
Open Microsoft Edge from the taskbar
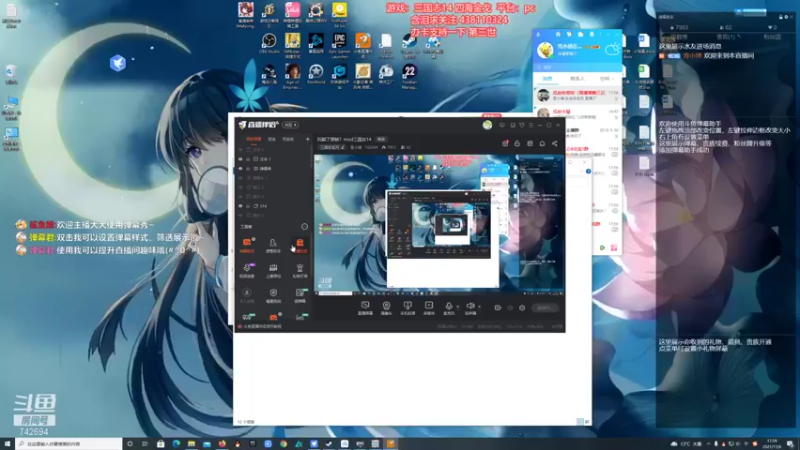coord(176,444)
